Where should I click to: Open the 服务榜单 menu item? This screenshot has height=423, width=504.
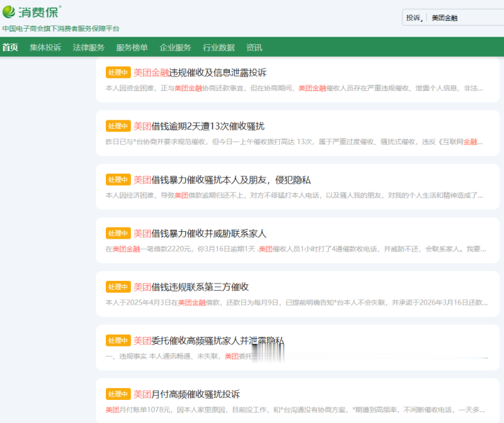(132, 48)
